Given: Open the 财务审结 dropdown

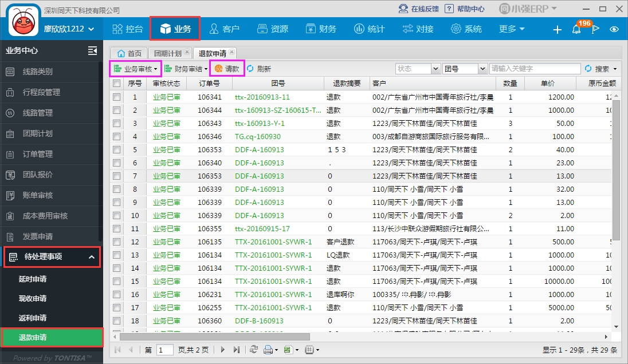Looking at the screenshot, I should tap(186, 69).
